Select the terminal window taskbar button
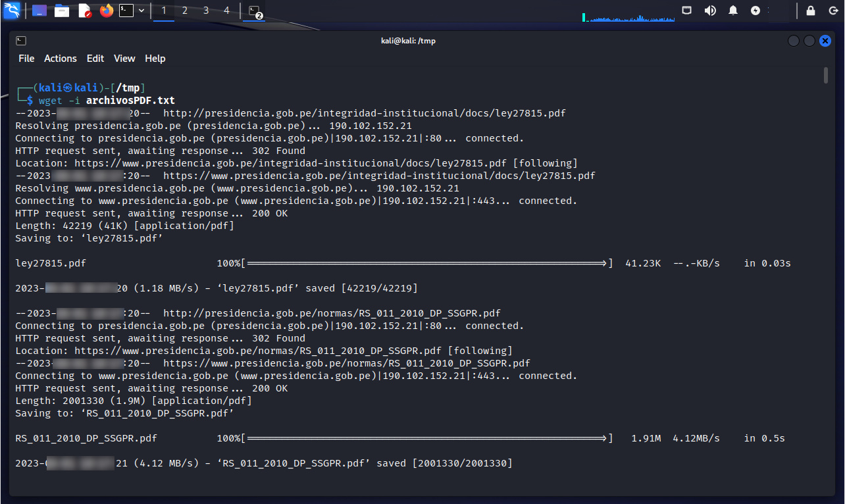The height and width of the screenshot is (504, 845). 255,11
